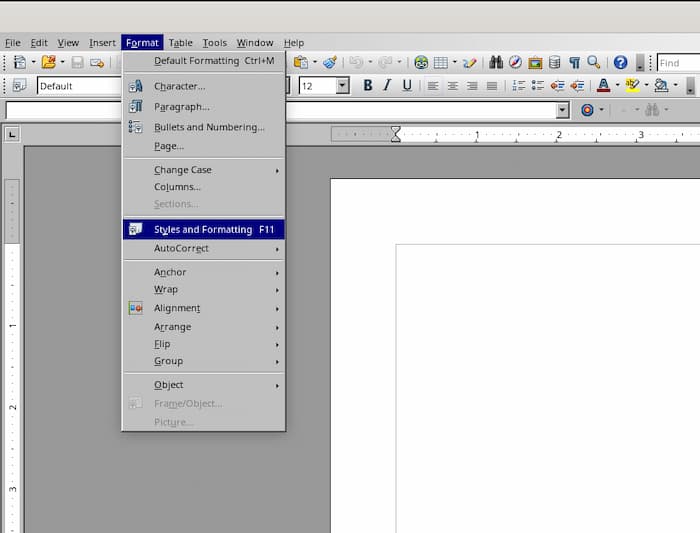This screenshot has width=700, height=533.
Task: Click the Paste clipboard icon
Action: [301, 62]
